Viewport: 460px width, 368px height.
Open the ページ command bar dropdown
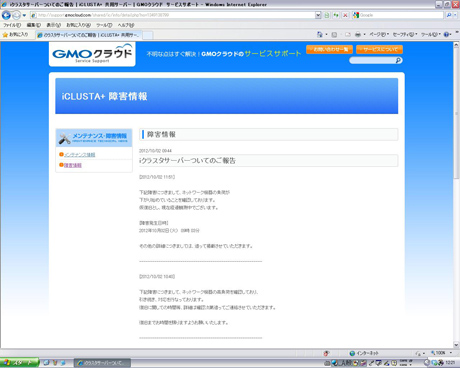point(379,34)
